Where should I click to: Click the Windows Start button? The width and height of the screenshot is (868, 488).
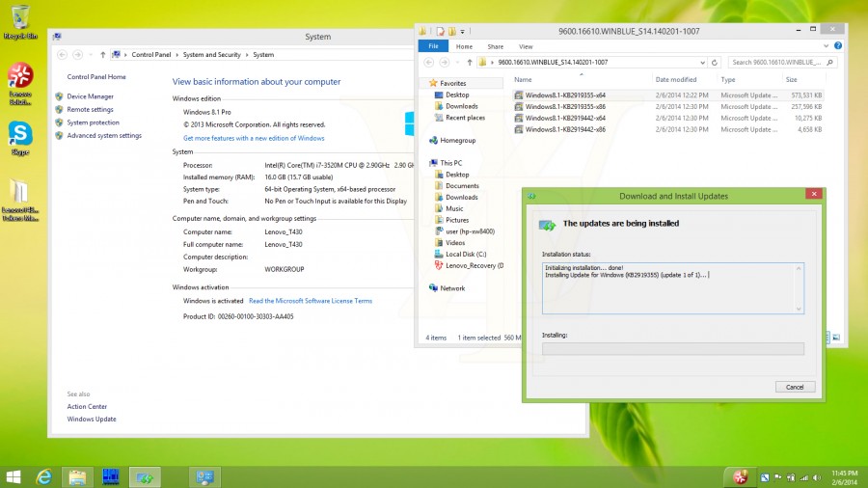click(14, 477)
